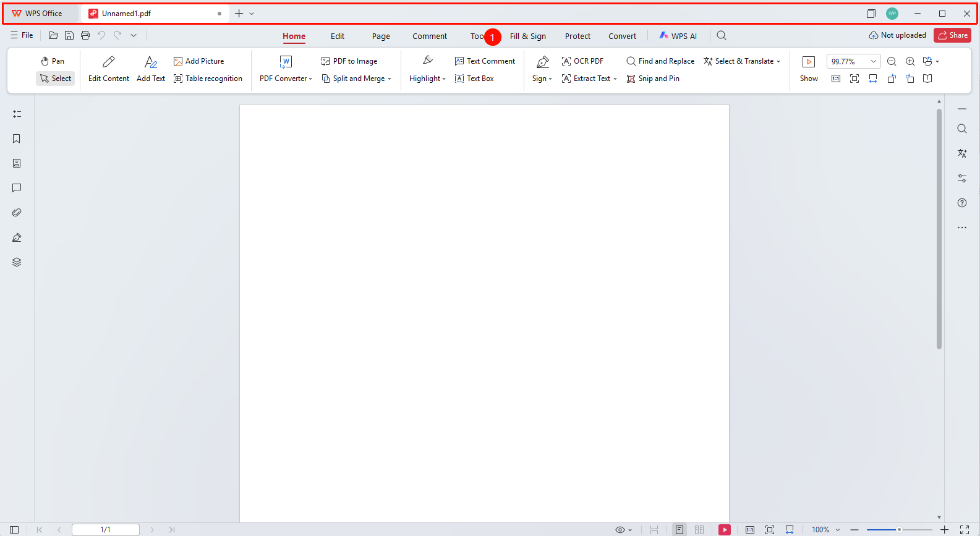The height and width of the screenshot is (536, 980).
Task: Enter full screen mode
Action: (965, 530)
